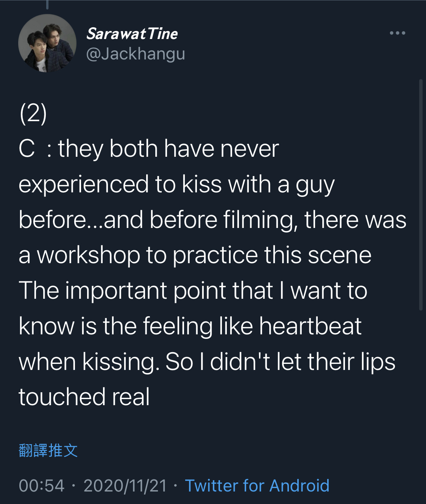Tap the separator dot before Twitter for Android
The height and width of the screenshot is (504, 426).
click(175, 486)
